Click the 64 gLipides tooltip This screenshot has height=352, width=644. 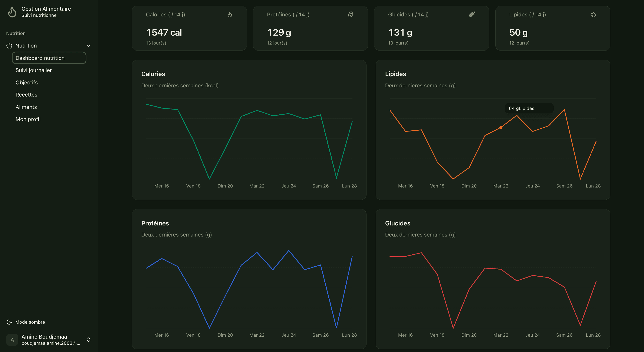tap(529, 108)
